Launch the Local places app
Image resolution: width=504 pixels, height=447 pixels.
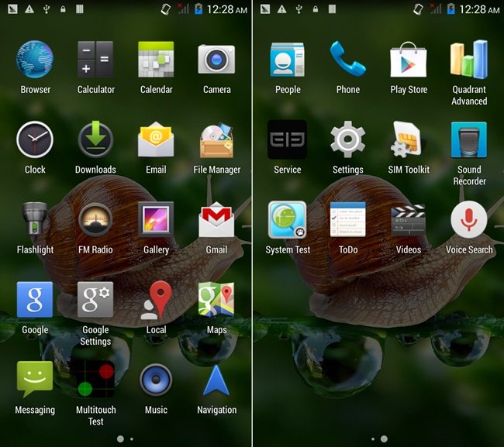click(x=156, y=300)
